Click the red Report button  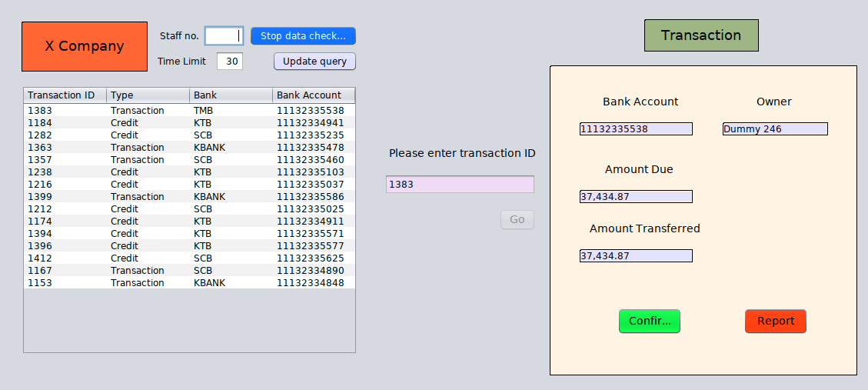(x=776, y=322)
